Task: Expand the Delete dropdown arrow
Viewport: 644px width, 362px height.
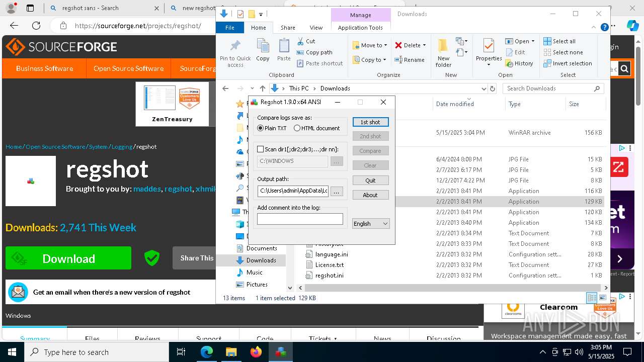Action: [424, 45]
